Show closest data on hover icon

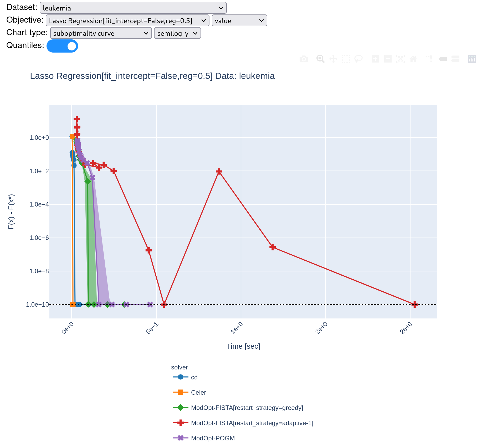(442, 59)
